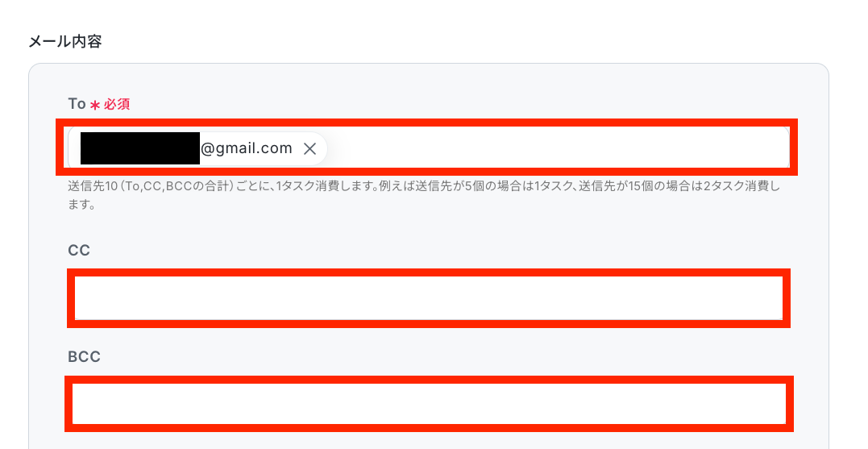Focus the CC input field
The image size is (868, 449).
(x=429, y=298)
